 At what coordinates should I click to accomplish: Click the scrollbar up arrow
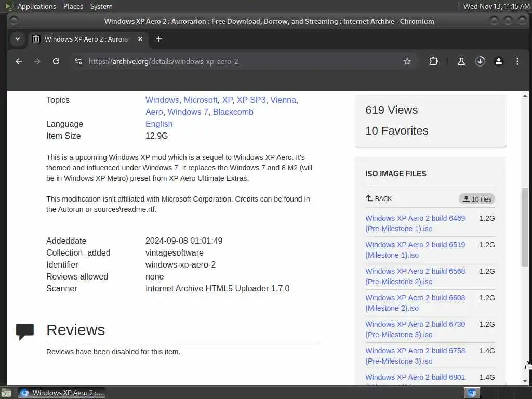click(525, 96)
